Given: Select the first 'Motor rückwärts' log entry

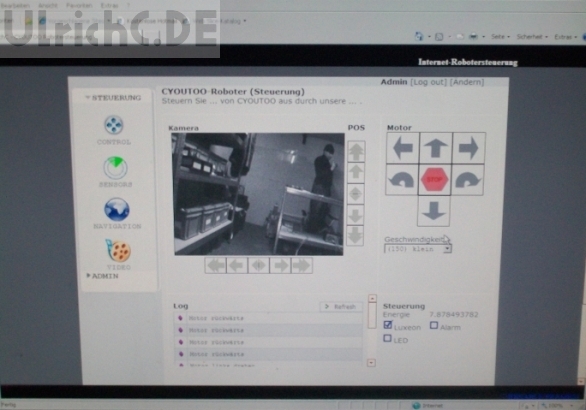Looking at the screenshot, I should pos(268,318).
